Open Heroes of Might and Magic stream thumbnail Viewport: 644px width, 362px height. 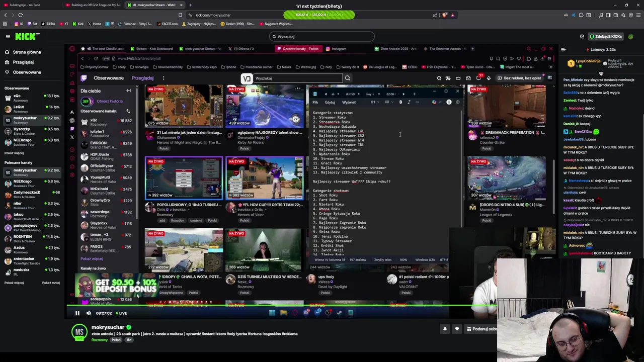[x=184, y=106]
